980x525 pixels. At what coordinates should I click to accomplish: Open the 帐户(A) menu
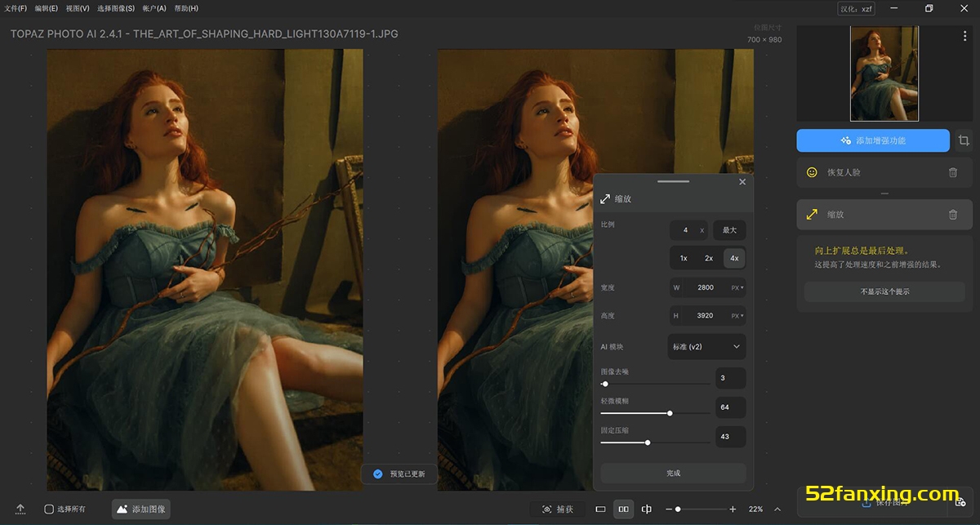[154, 8]
